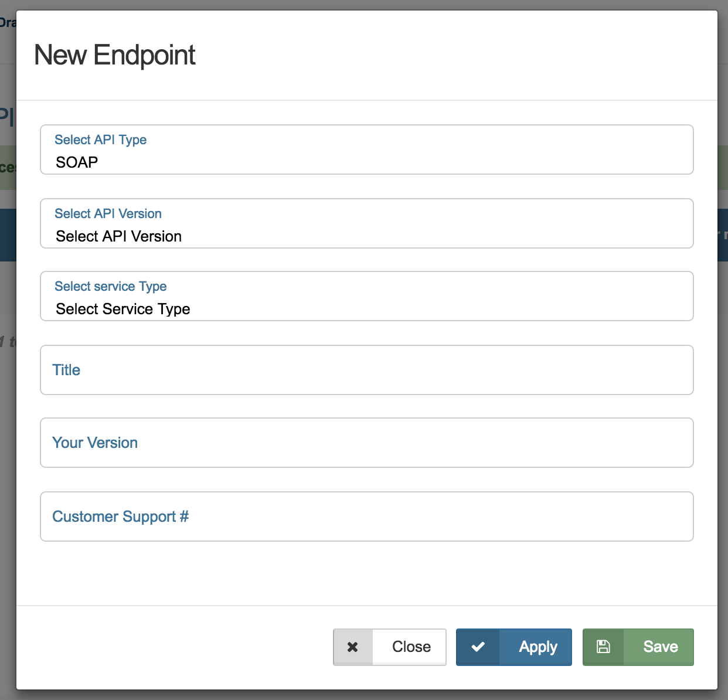Screen dimensions: 728x700
Task: Click the Your Version field label text
Action: [x=95, y=443]
